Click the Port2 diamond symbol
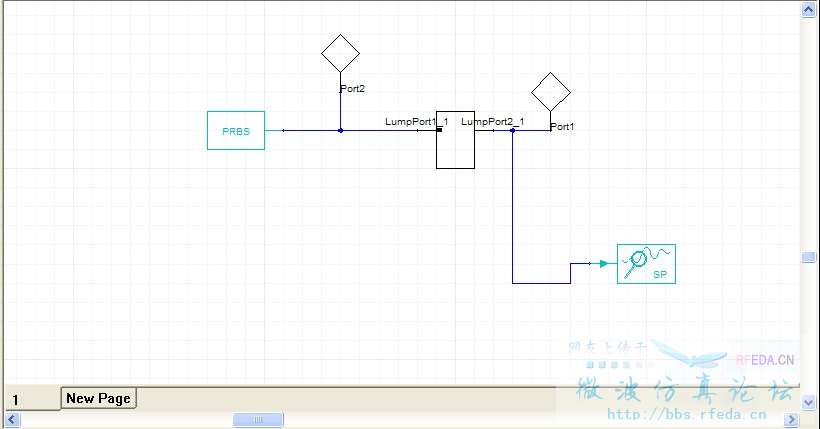 [x=340, y=53]
